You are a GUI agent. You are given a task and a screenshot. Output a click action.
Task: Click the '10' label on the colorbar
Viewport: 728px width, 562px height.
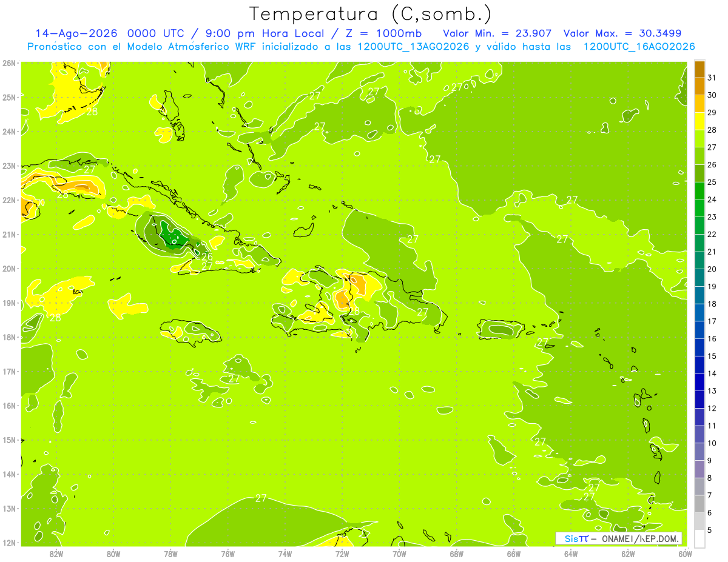click(x=712, y=443)
